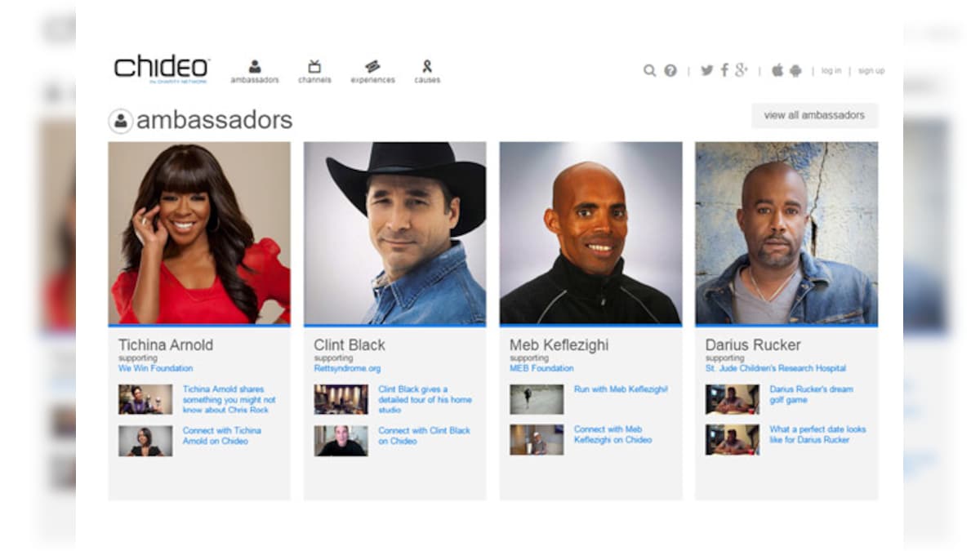Click the view all ambassadors button
The image size is (980, 551).
[814, 115]
